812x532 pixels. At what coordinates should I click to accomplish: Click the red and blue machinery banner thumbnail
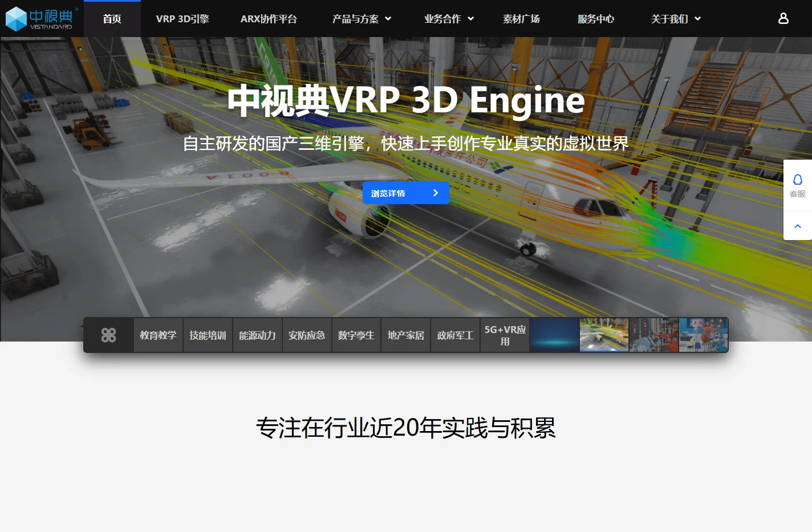tap(703, 335)
